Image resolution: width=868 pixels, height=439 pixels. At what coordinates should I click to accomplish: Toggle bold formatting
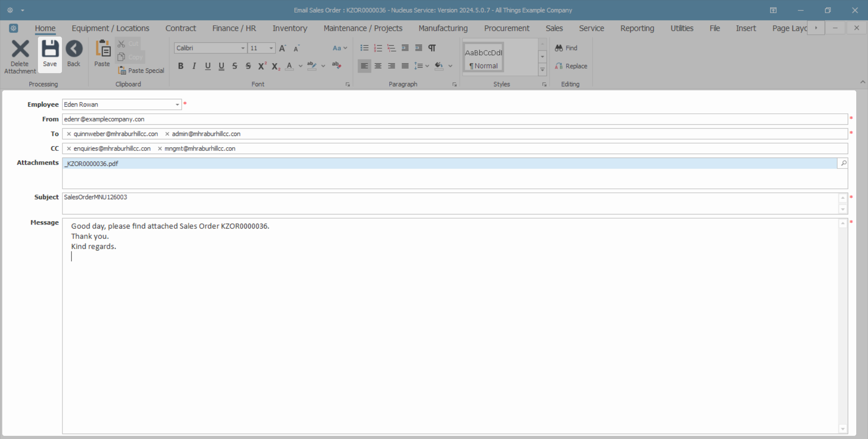181,66
